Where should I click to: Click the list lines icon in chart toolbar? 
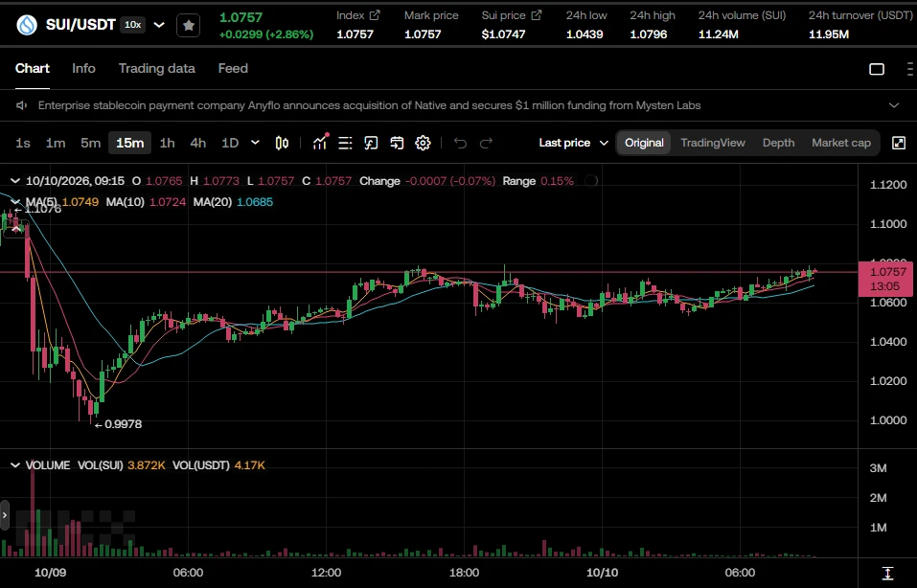345,143
